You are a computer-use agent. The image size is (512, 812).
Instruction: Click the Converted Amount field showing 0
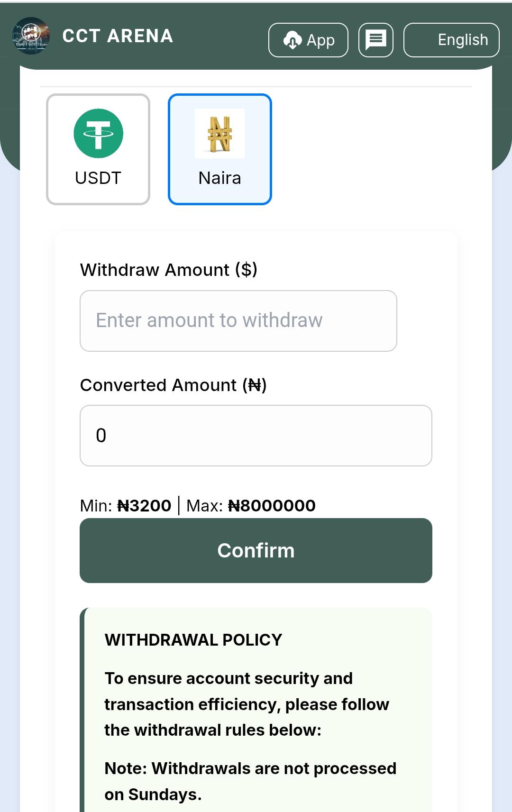click(256, 435)
